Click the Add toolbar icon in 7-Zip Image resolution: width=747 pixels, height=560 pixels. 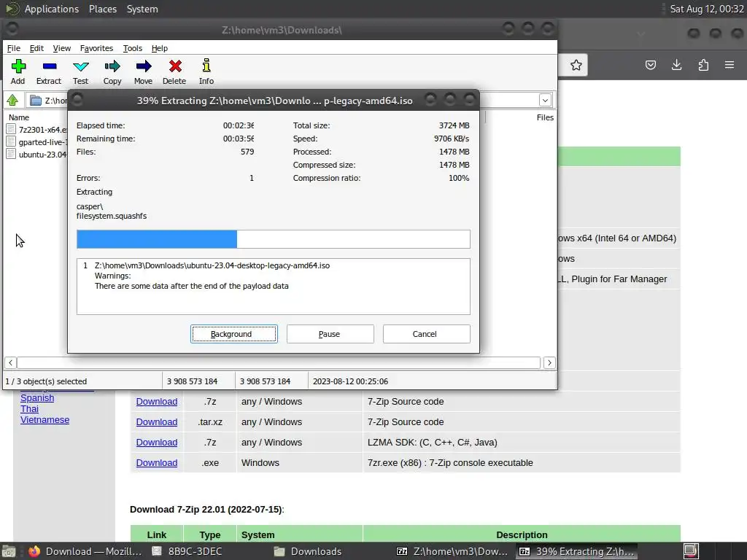(x=18, y=66)
